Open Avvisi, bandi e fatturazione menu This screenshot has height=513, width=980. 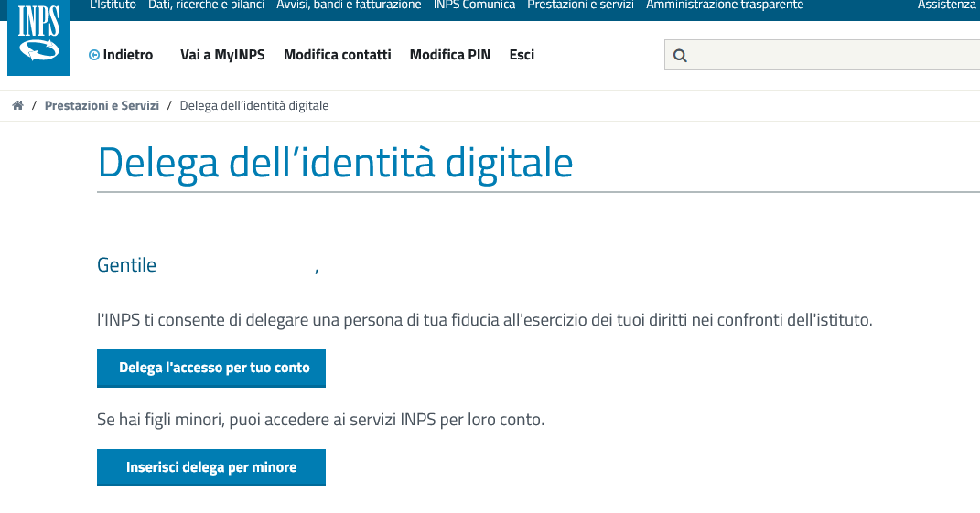pos(349,5)
